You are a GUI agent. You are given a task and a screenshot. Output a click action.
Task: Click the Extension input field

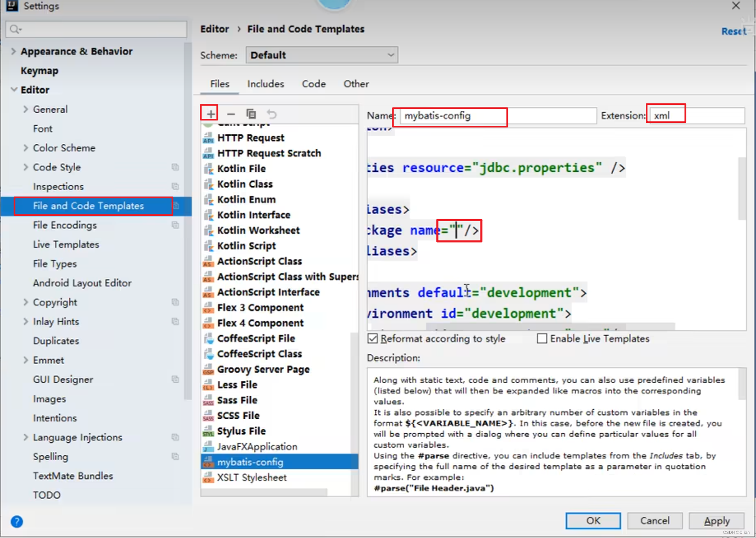(697, 115)
